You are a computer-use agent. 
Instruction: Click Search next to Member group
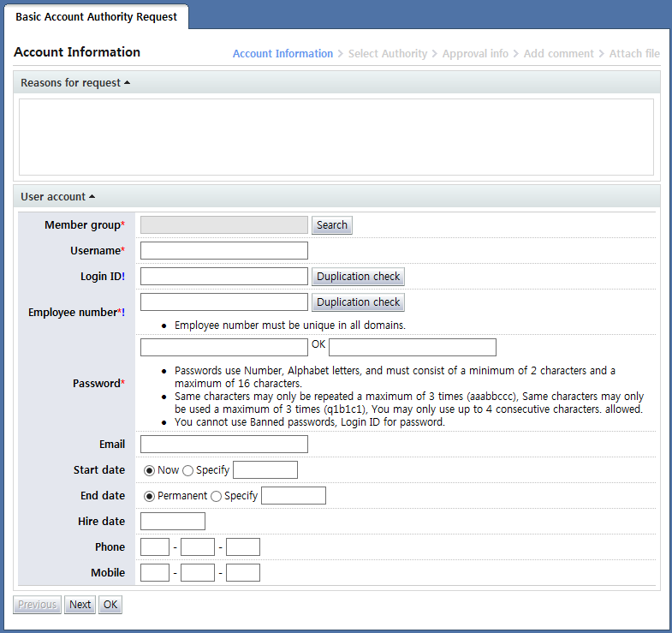pyautogui.click(x=331, y=225)
